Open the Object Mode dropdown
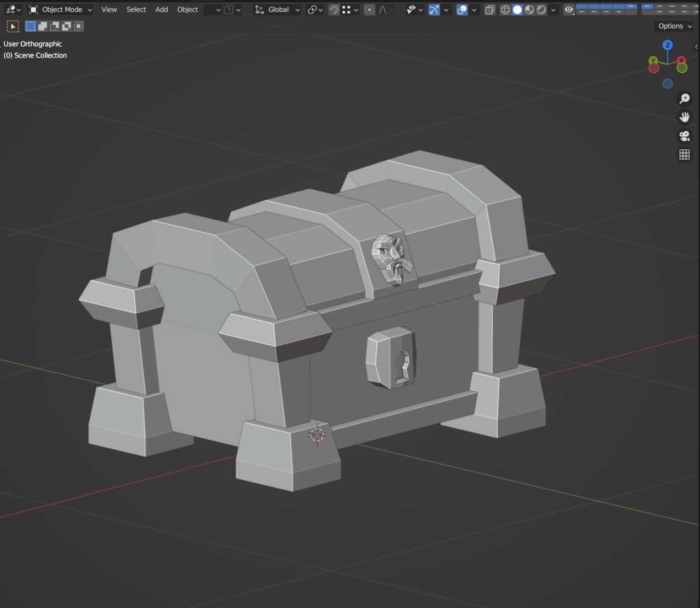700x608 pixels. coord(60,9)
